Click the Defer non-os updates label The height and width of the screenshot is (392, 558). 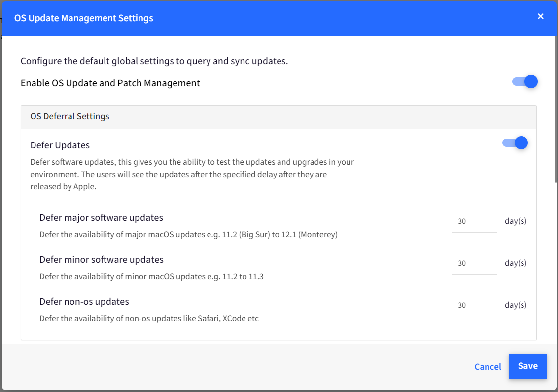pyautogui.click(x=84, y=302)
